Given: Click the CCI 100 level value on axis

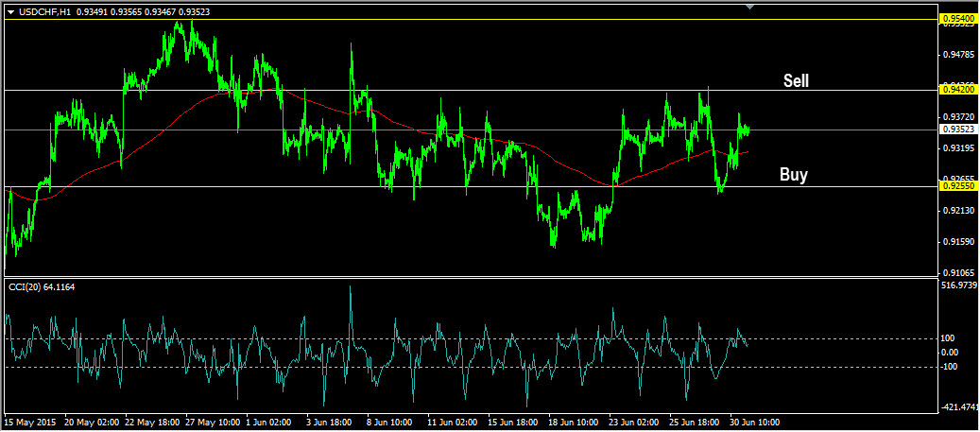Looking at the screenshot, I should click(949, 338).
